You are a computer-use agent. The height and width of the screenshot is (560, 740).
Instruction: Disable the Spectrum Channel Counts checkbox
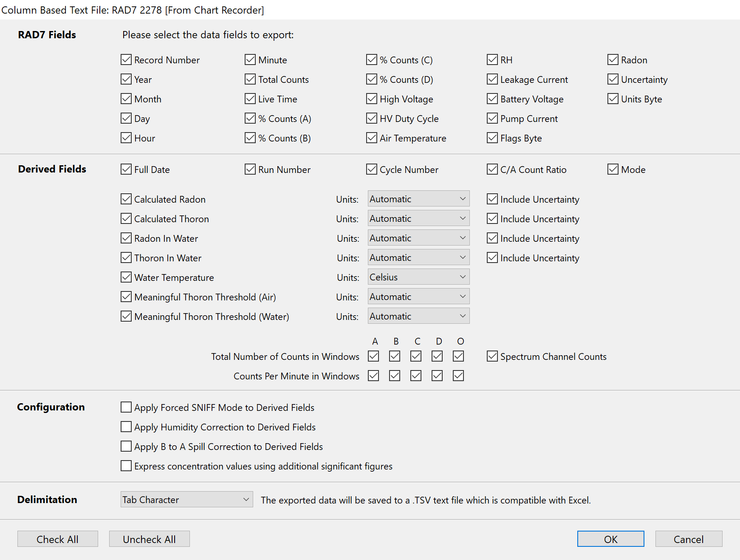pos(492,356)
